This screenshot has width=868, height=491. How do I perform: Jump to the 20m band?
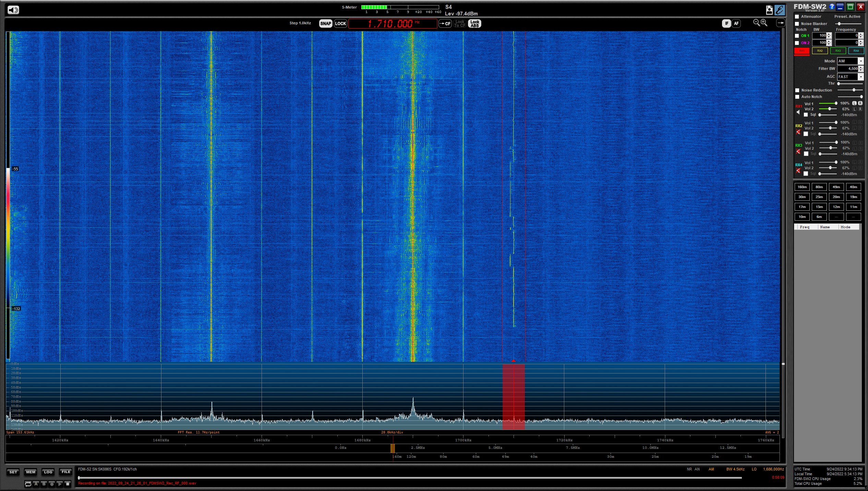(836, 197)
